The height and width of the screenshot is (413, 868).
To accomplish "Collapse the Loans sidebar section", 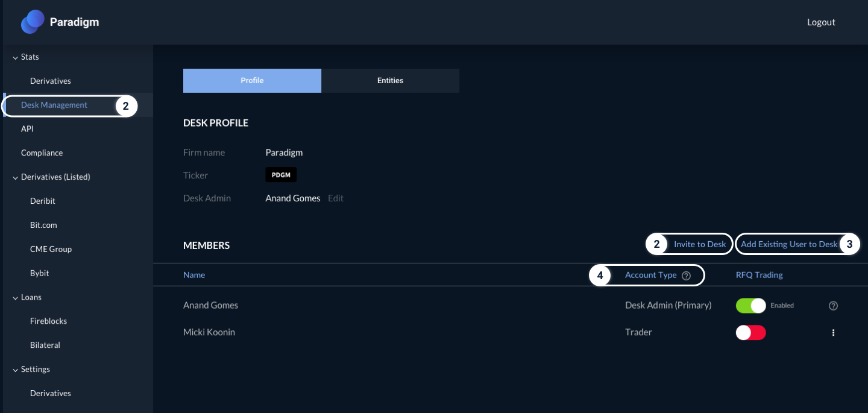I will pyautogui.click(x=16, y=298).
